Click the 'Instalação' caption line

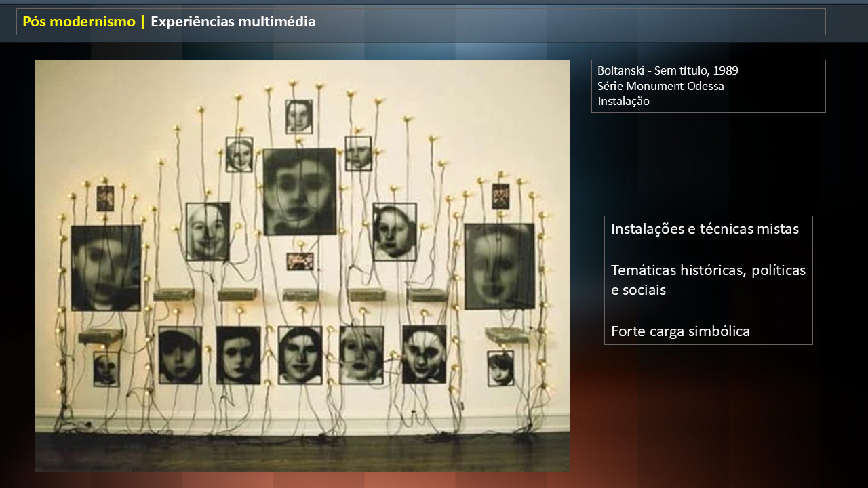pos(623,102)
